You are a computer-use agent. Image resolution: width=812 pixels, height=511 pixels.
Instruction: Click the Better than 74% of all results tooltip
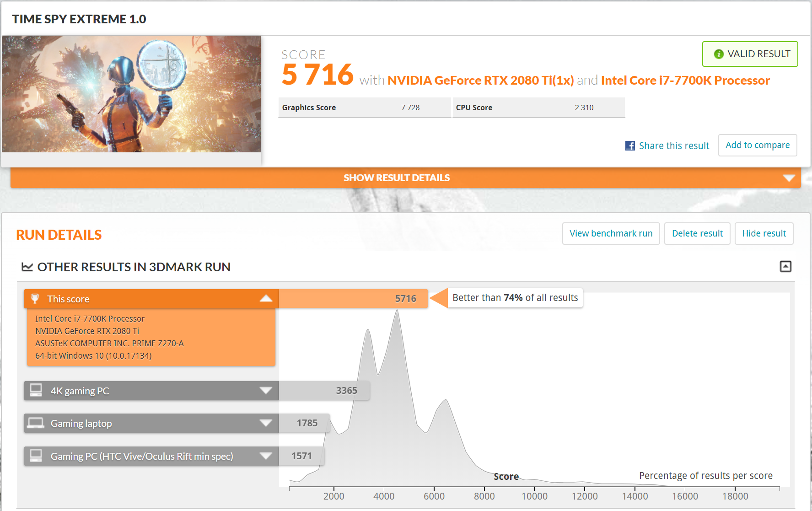515,298
